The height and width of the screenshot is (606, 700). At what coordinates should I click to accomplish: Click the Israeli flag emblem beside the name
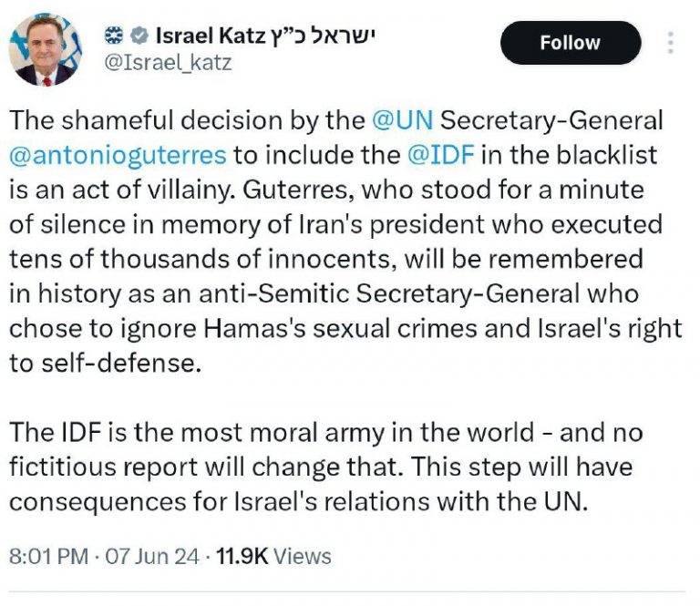114,36
